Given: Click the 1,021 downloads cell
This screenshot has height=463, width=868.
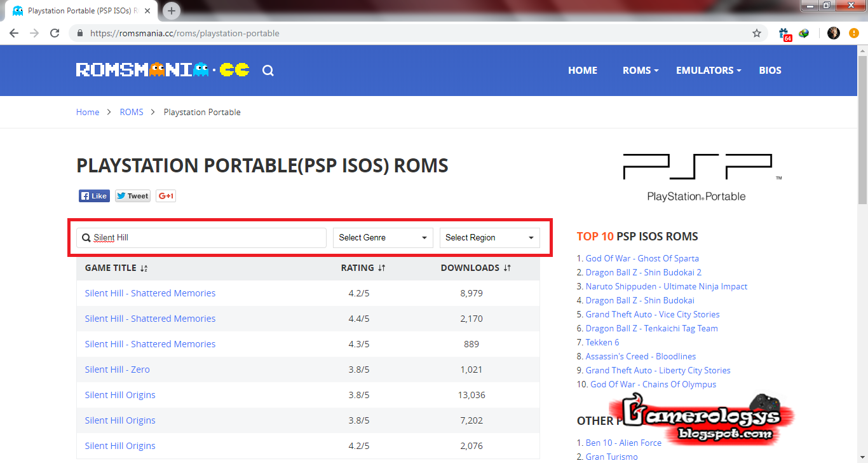Looking at the screenshot, I should (x=471, y=370).
